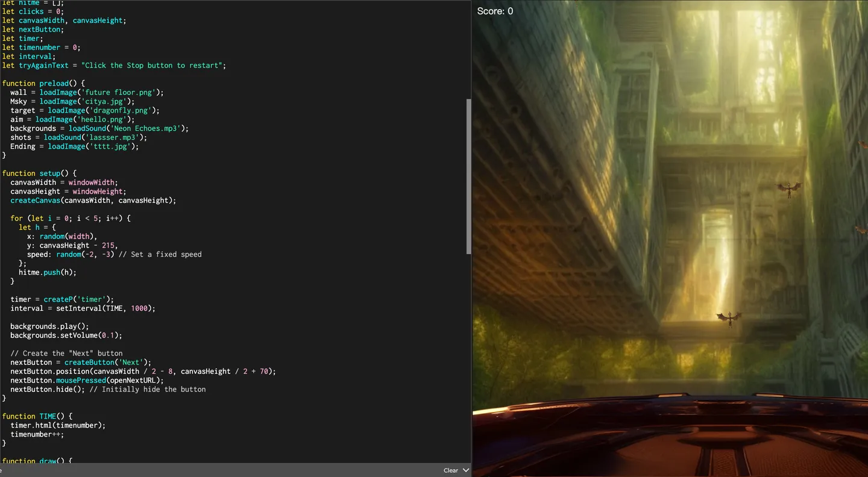868x477 pixels.
Task: Click the backgrounds.setVolume(0.1) line
Action: (66, 335)
